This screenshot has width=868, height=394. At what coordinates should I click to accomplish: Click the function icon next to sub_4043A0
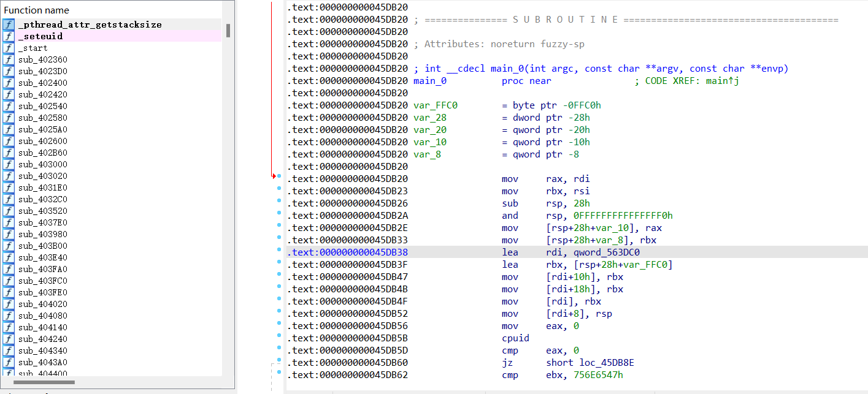point(9,362)
